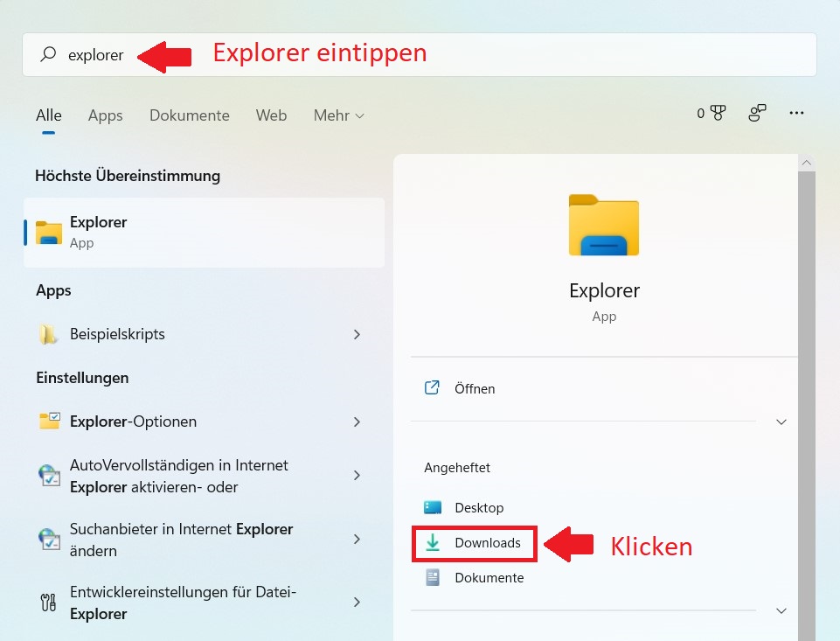Select the pinned Desktop icon

coord(433,507)
